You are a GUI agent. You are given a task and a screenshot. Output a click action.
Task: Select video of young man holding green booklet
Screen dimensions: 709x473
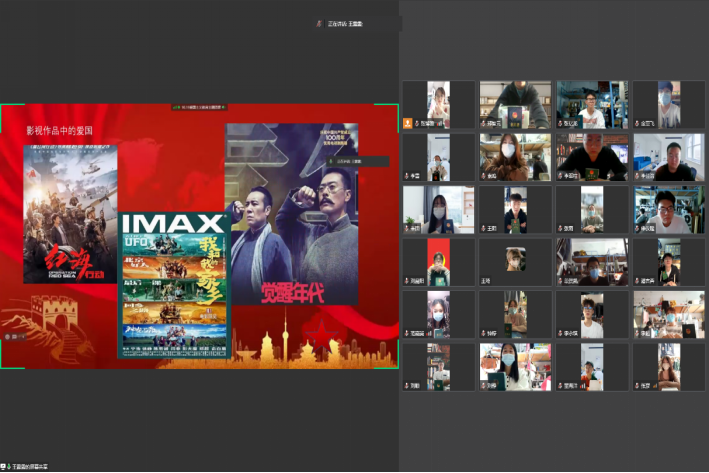[515, 210]
